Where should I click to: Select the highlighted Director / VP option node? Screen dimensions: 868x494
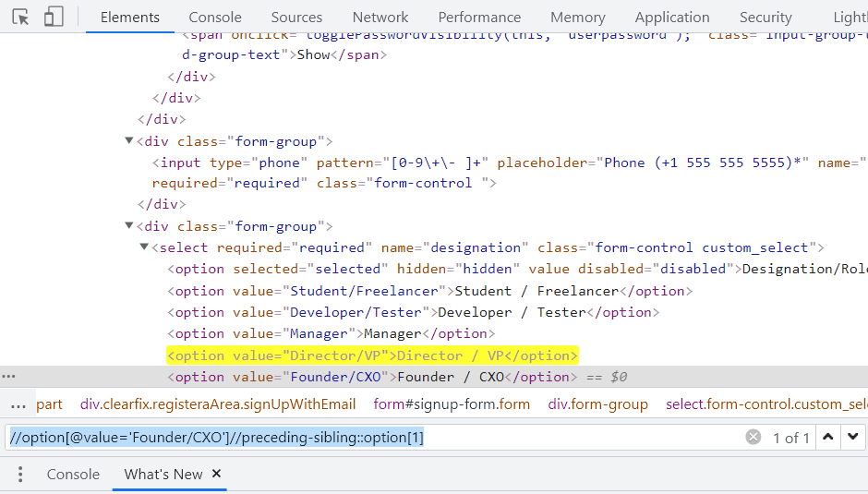372,355
